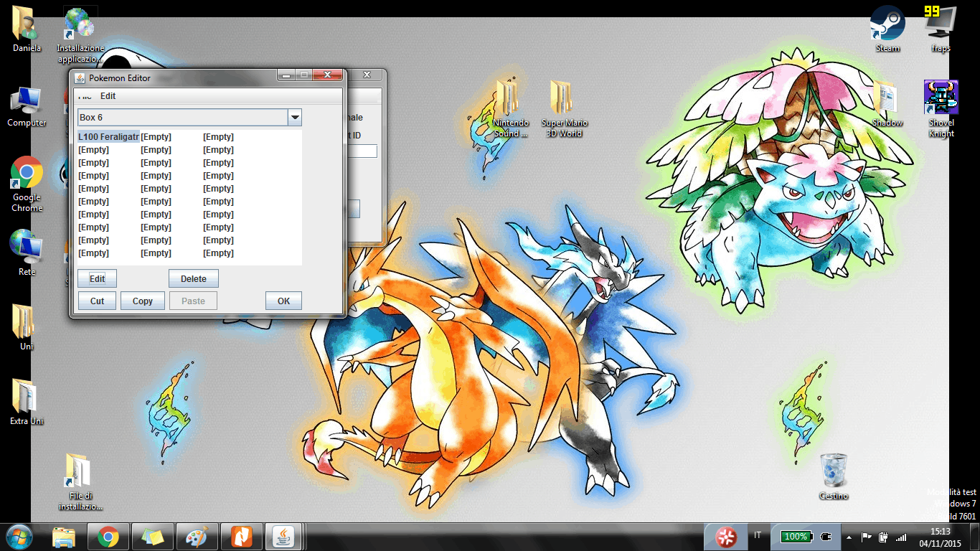Select the Google Chrome desktop shortcut
980x551 pixels.
[x=27, y=184]
